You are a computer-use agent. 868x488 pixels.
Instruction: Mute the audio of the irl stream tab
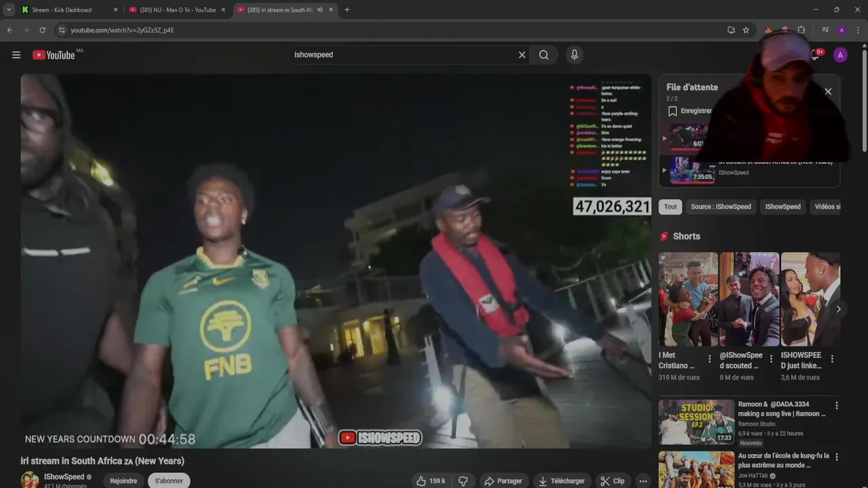click(319, 9)
